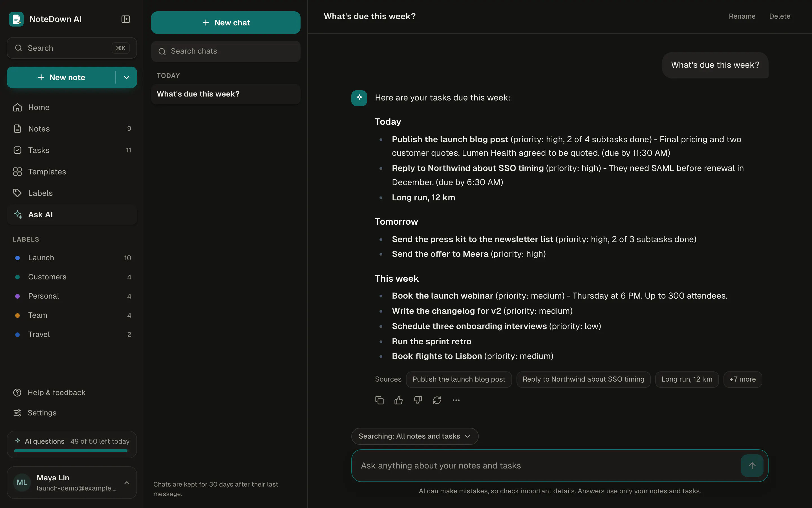Click the NoteDown AI logo icon
Screen dimensions: 812x508
(16, 19)
